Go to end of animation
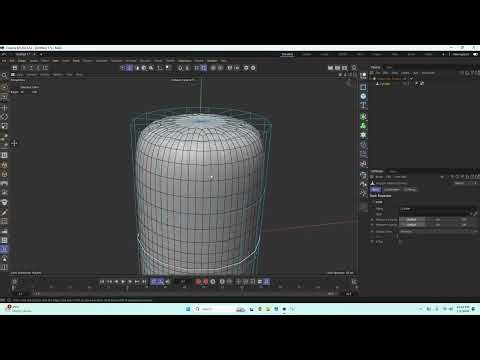 pyautogui.click(x=144, y=282)
